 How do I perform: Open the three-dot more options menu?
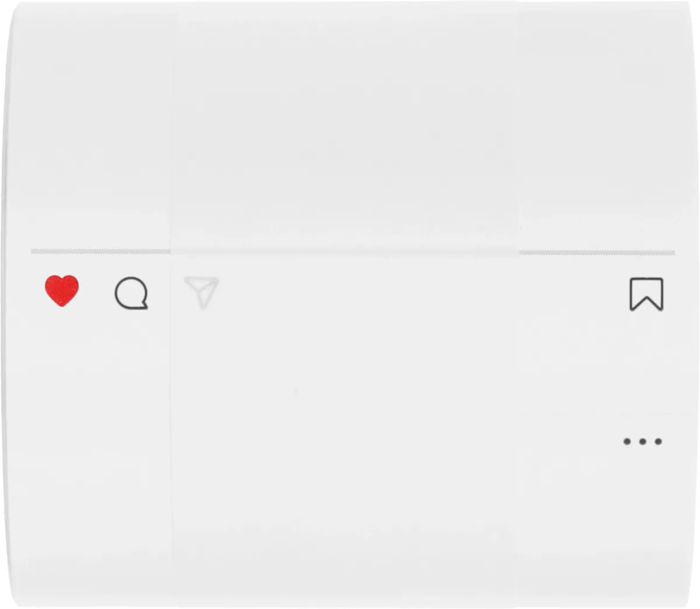point(642,442)
